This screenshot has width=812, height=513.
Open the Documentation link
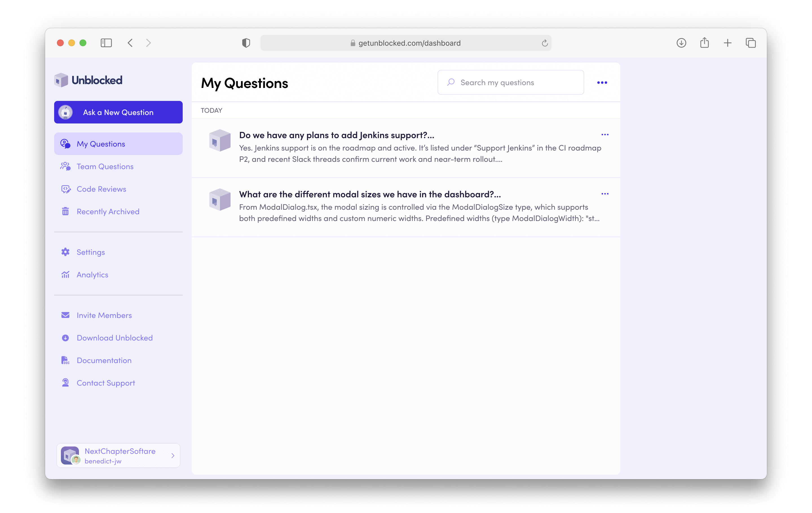[104, 360]
